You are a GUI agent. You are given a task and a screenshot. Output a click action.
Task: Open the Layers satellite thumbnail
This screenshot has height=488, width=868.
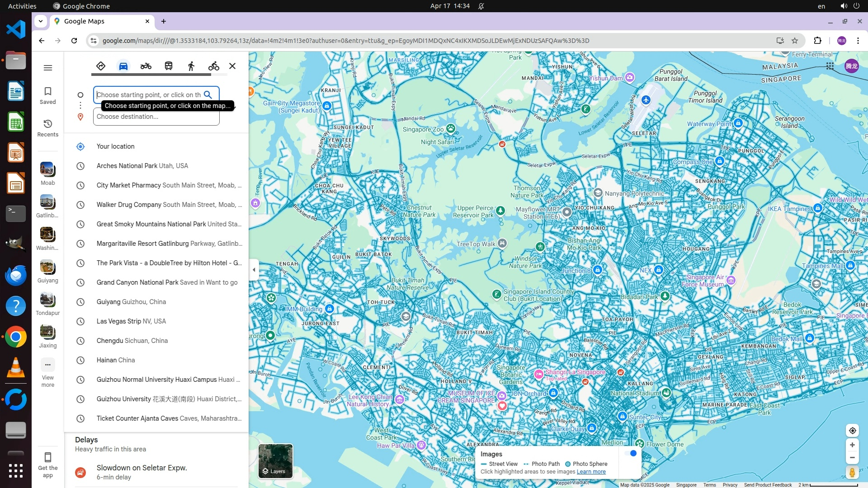[275, 461]
